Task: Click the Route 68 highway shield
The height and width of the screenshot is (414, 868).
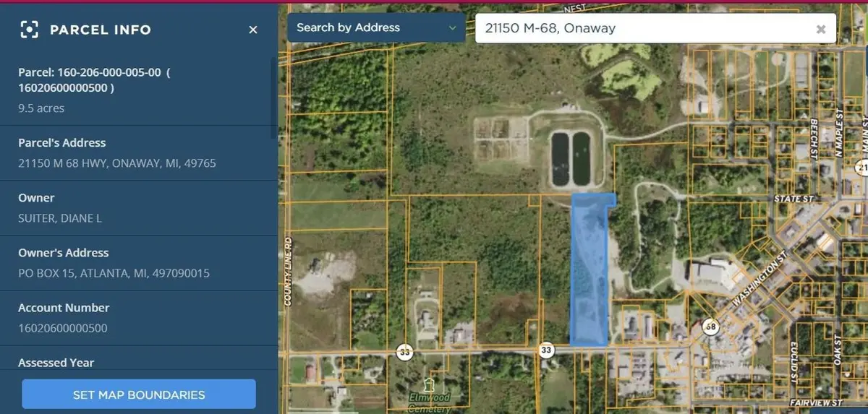Action: point(711,326)
